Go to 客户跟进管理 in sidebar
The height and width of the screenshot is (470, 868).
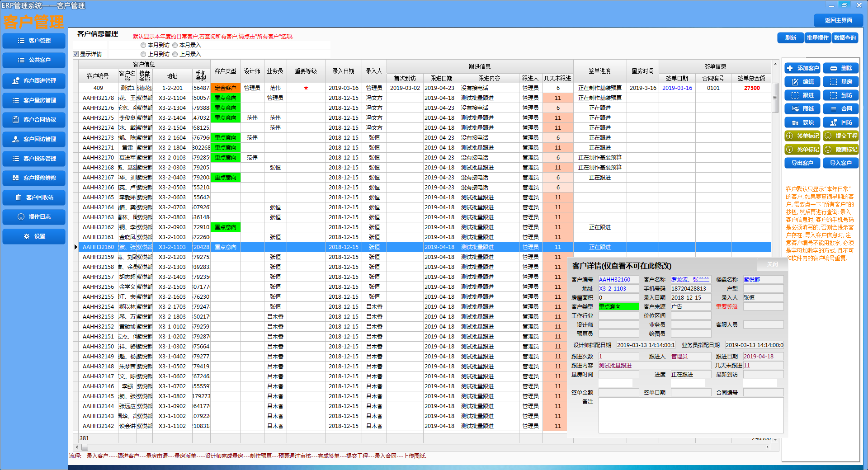click(34, 81)
